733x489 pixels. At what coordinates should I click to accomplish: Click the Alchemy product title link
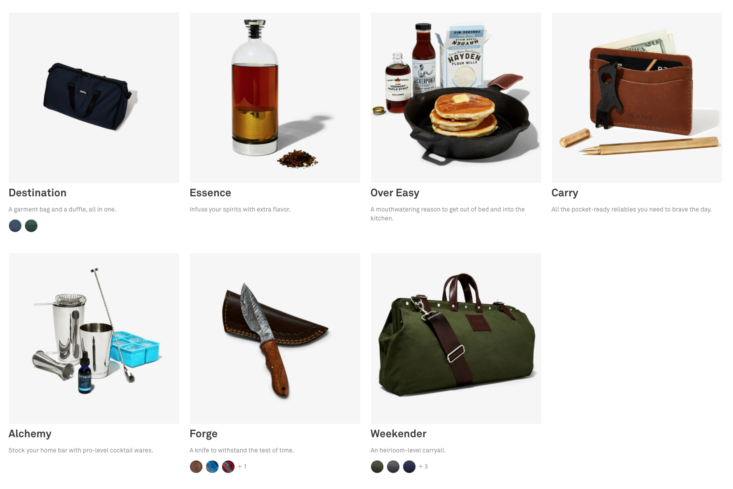click(x=30, y=434)
